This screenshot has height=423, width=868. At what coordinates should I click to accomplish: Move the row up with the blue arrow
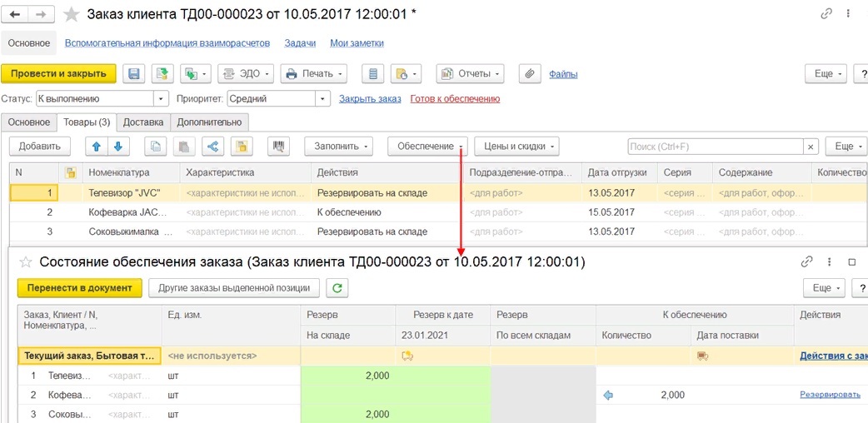[97, 147]
